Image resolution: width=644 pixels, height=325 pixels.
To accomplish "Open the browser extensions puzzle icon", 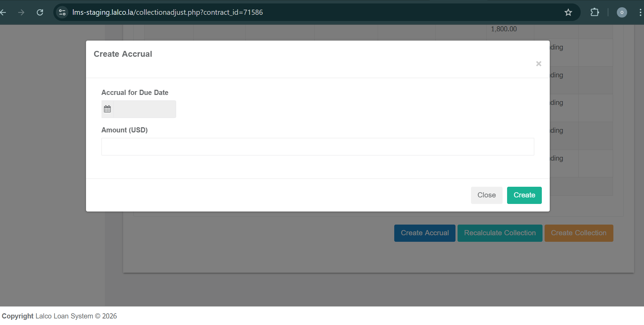I will [594, 12].
